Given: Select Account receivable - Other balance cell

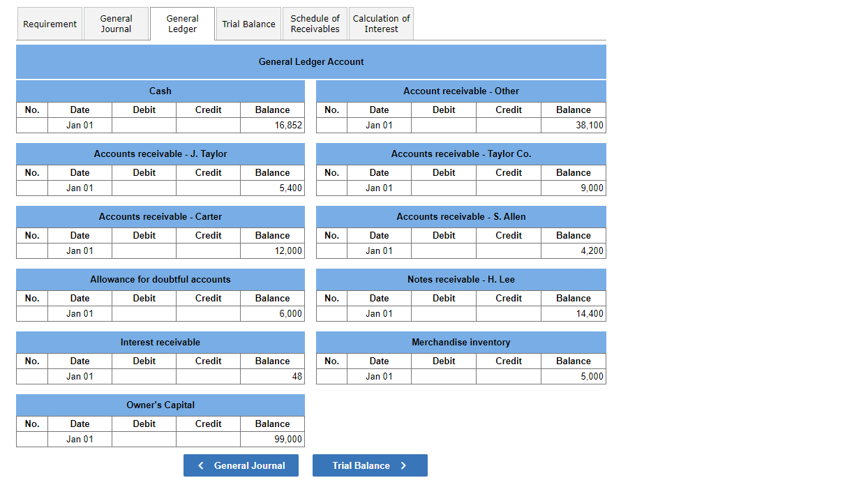Looking at the screenshot, I should 573,125.
